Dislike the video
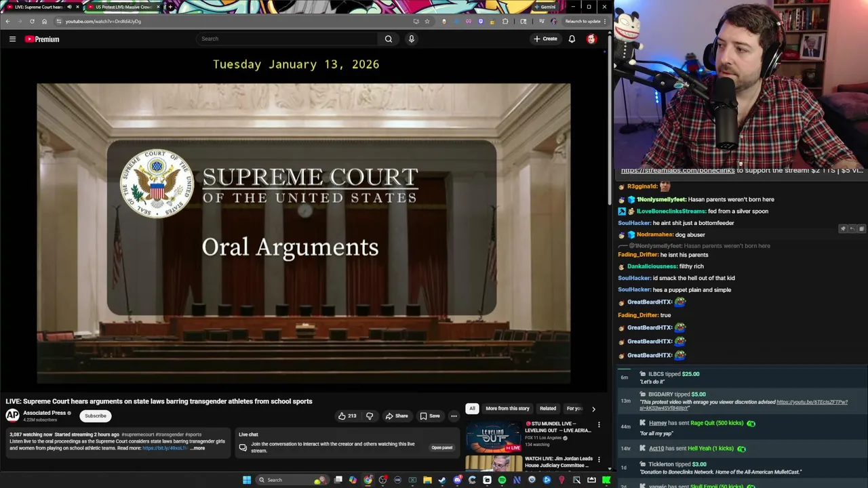The height and width of the screenshot is (488, 868). point(370,415)
